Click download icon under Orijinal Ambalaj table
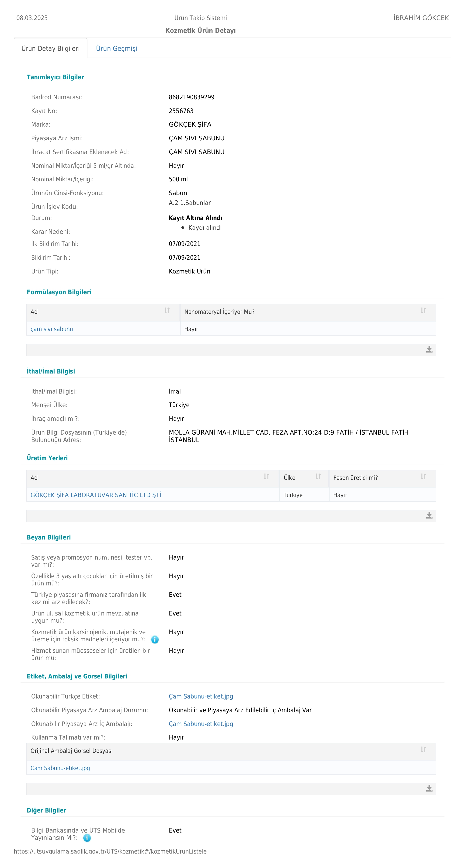This screenshot has height=868, width=465. (429, 788)
